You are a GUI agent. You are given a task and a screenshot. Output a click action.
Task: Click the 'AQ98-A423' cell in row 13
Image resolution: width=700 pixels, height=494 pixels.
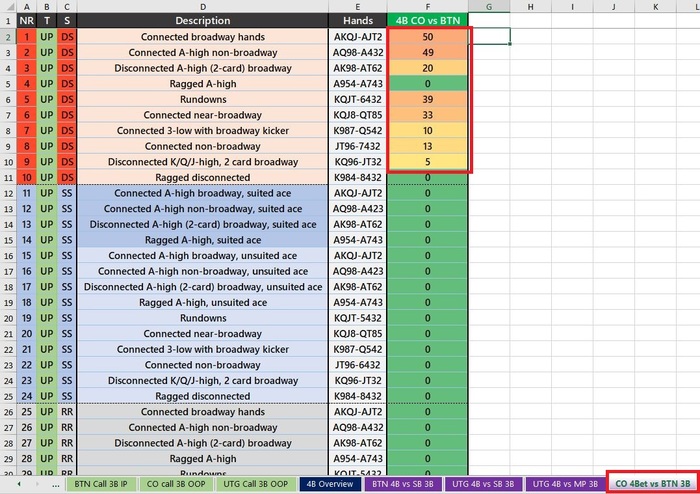358,209
